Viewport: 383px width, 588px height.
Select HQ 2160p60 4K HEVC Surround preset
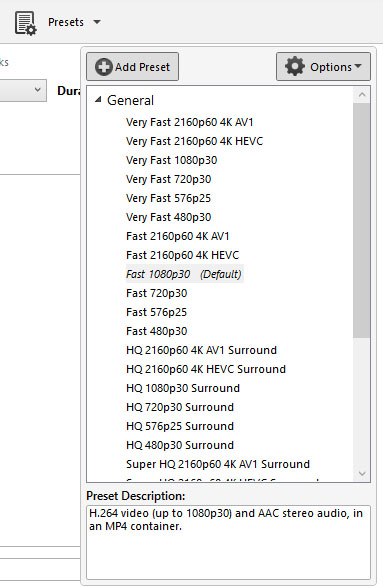[x=206, y=369]
